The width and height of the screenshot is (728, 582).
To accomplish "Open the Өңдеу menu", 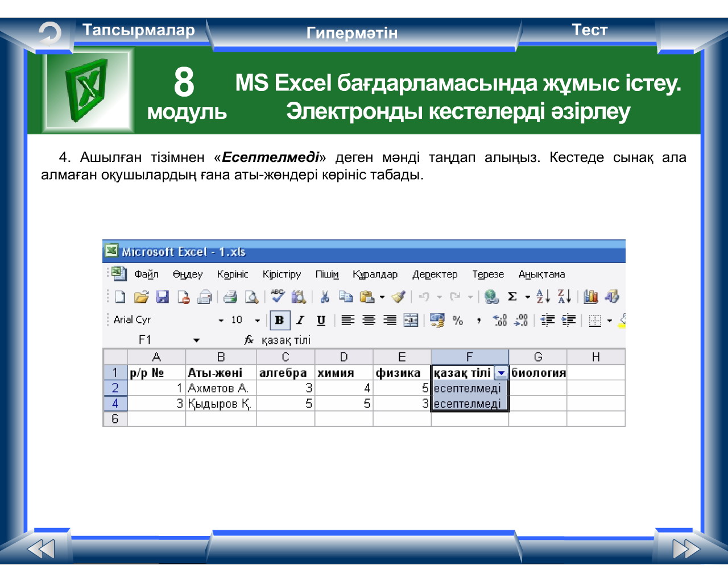I will pos(188,275).
